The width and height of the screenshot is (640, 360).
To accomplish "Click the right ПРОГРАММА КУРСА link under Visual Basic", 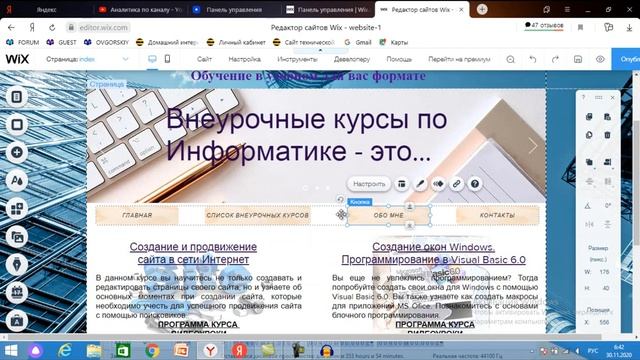I will [435, 324].
